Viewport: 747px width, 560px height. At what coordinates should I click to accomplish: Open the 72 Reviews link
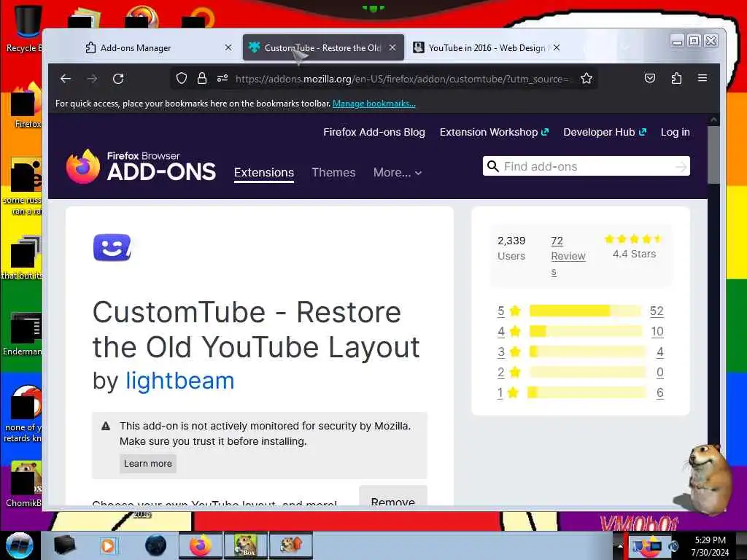[x=568, y=256]
